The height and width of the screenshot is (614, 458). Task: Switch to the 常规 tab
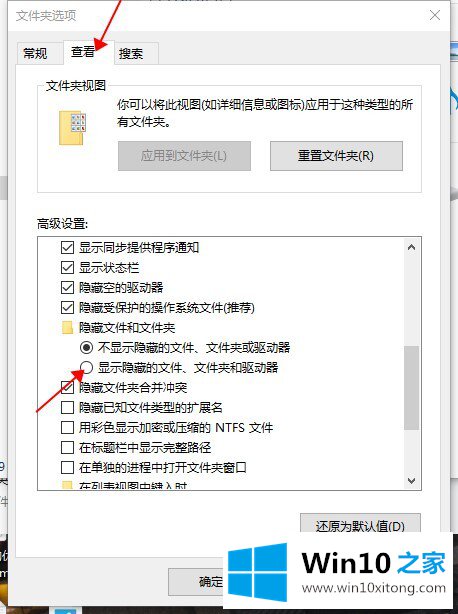[35, 53]
